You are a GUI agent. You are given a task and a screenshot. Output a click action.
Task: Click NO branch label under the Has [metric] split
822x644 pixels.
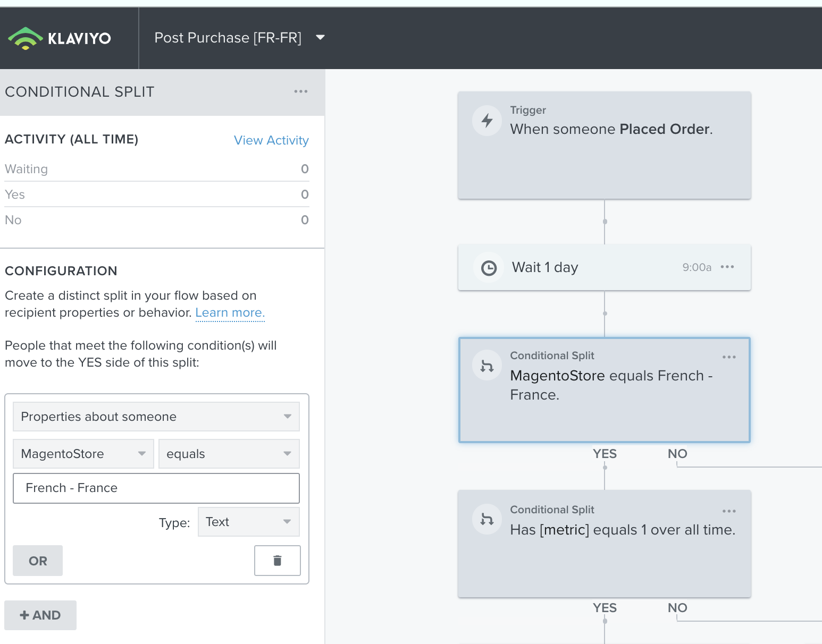pos(677,608)
